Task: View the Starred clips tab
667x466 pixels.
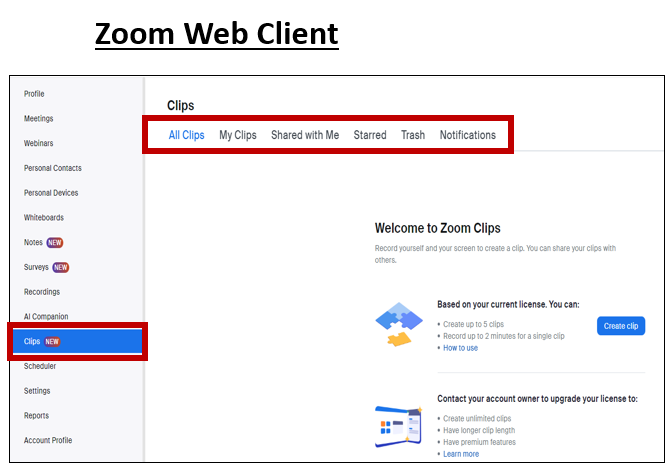Action: (370, 135)
